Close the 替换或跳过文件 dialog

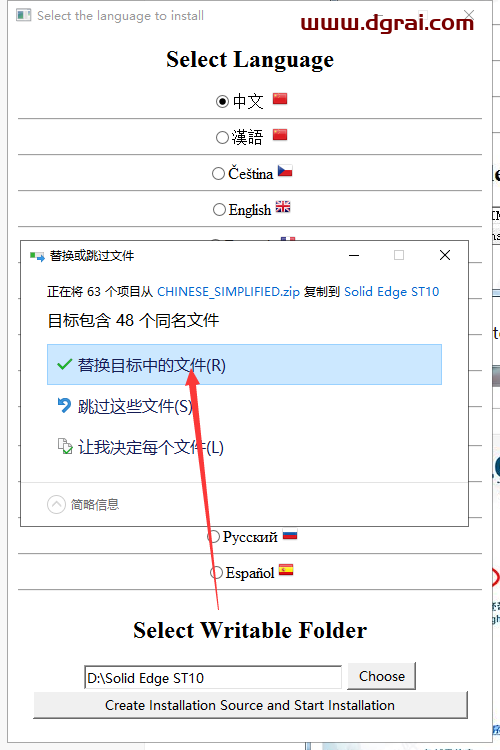pos(445,255)
